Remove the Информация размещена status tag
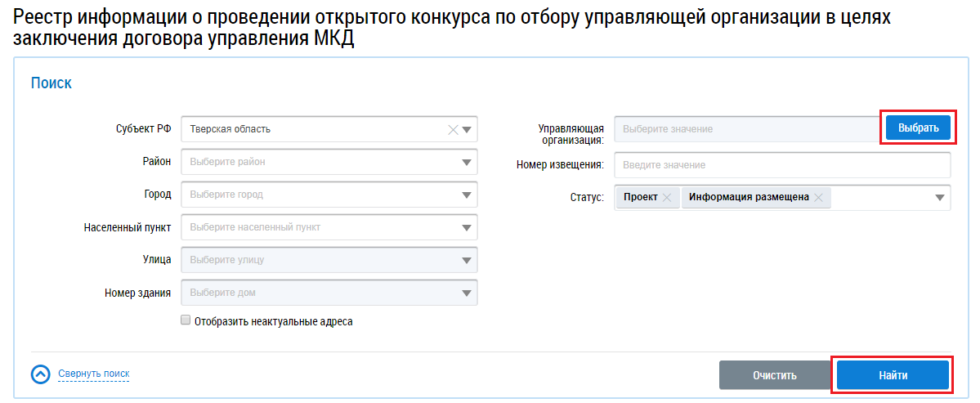 point(819,198)
